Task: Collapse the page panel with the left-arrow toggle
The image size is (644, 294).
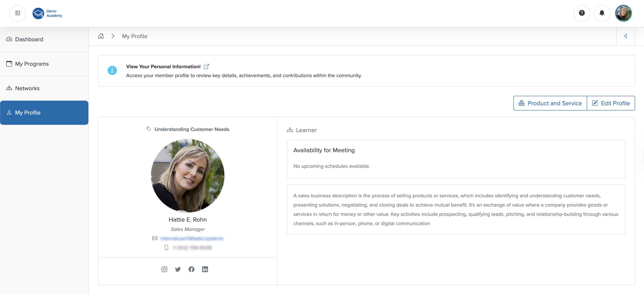Action: pyautogui.click(x=626, y=36)
